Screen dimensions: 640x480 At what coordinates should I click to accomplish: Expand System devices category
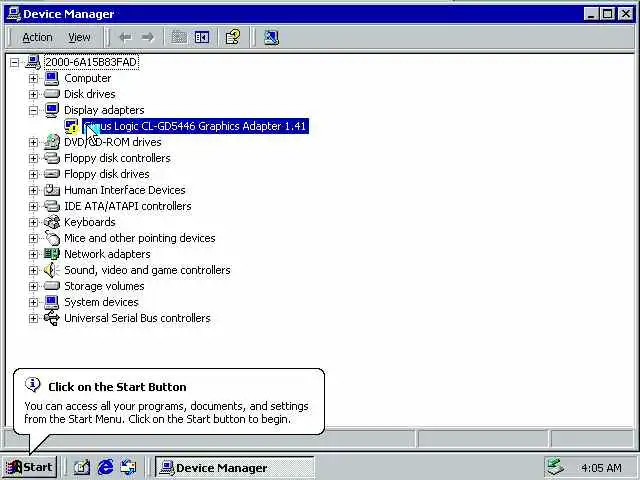coord(33,302)
